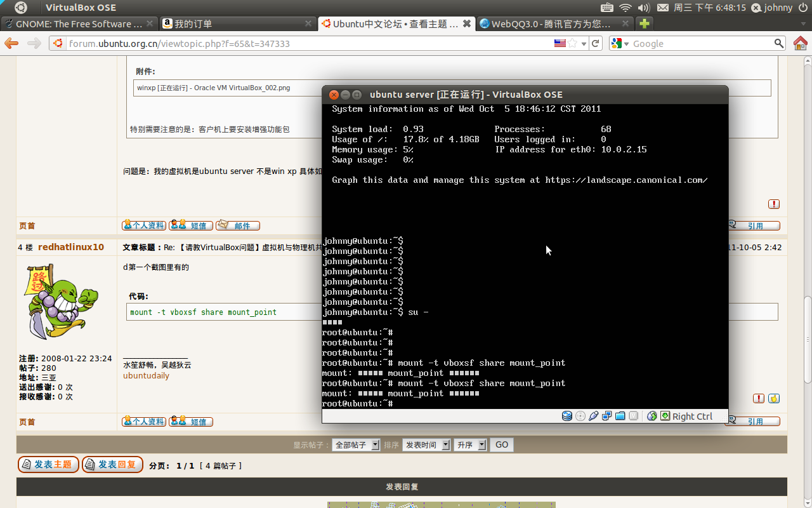Click VirtualBox network adapters status icon

coord(607,417)
